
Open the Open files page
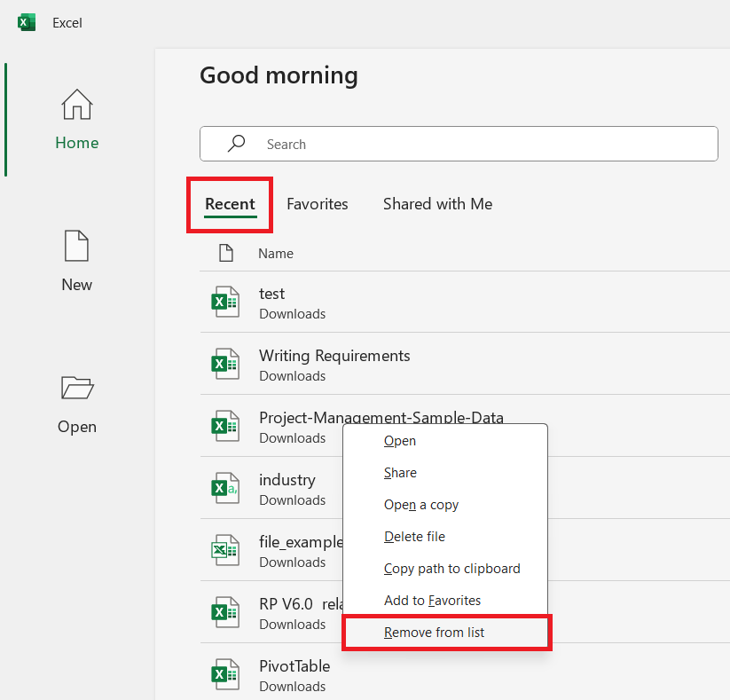[x=77, y=405]
